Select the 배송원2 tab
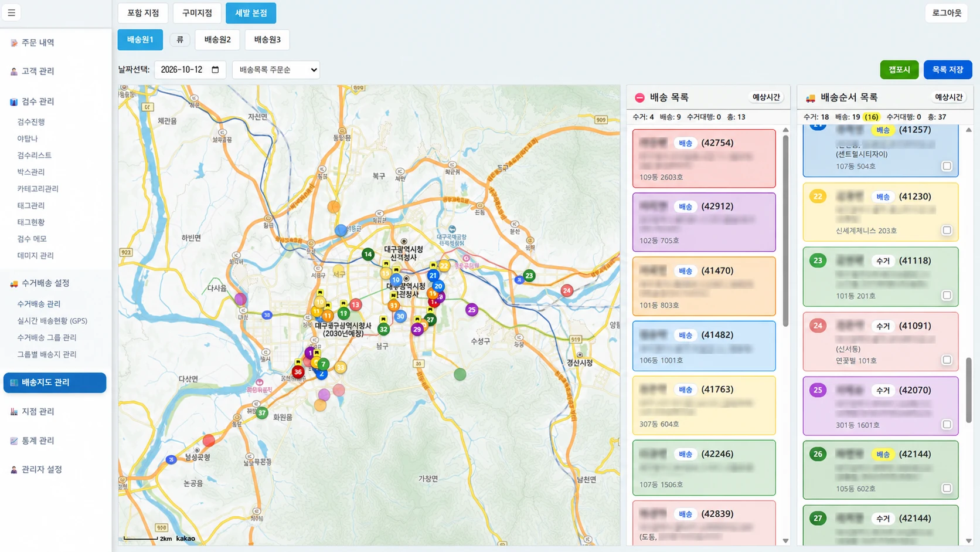 coord(217,39)
